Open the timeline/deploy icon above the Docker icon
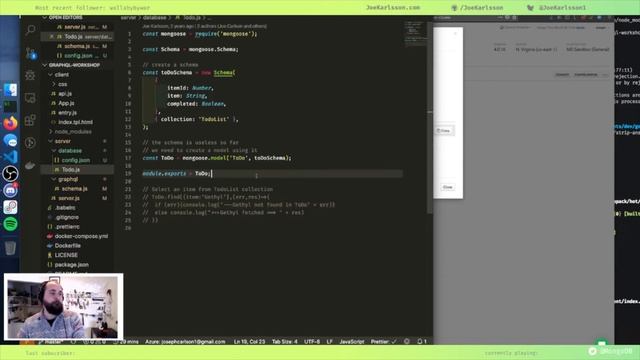 [x=30, y=142]
